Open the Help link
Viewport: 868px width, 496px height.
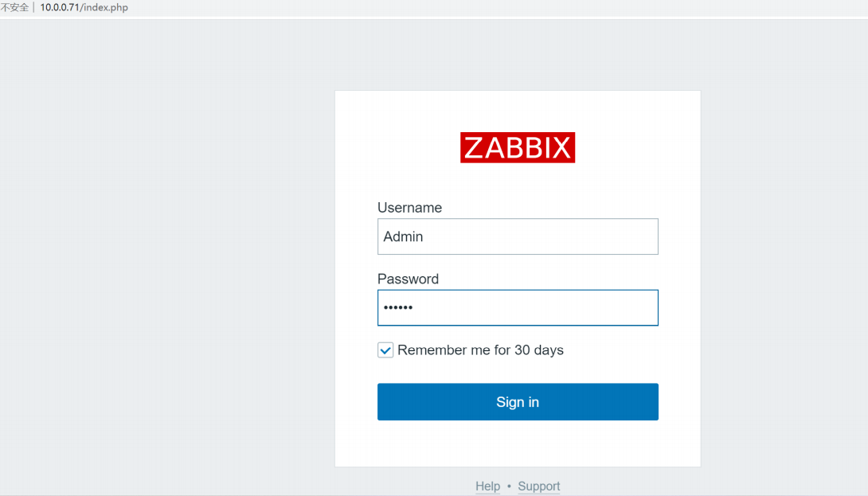(x=487, y=486)
